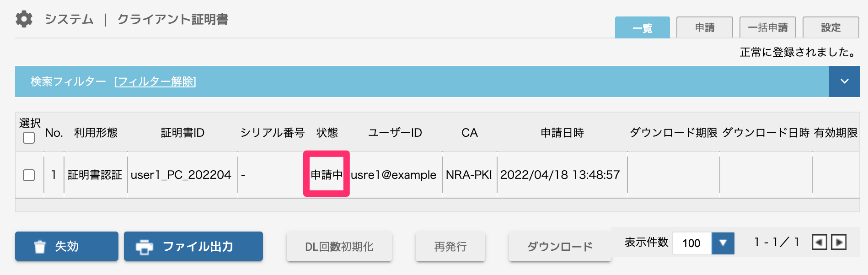
Task: Click the 100 display count field
Action: [692, 243]
